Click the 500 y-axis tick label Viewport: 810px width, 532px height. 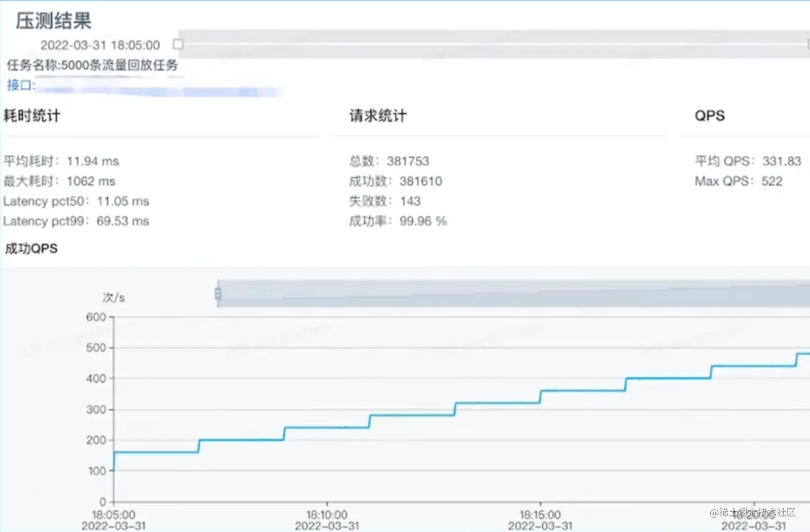click(x=96, y=348)
